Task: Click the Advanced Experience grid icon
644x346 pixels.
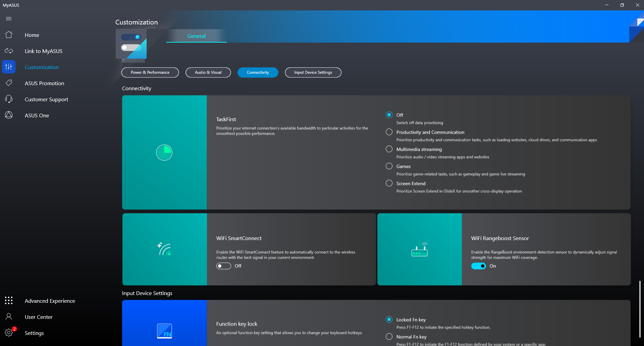Action: coord(9,300)
